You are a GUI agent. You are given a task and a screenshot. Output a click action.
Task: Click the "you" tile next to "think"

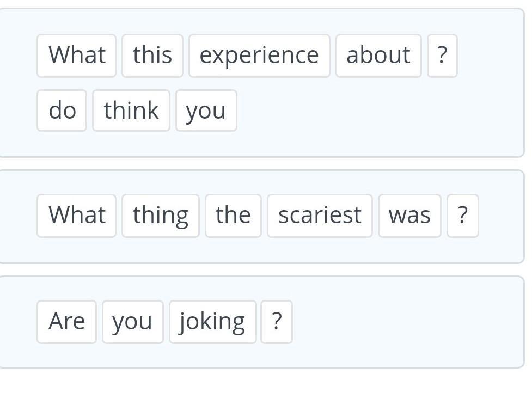point(206,111)
